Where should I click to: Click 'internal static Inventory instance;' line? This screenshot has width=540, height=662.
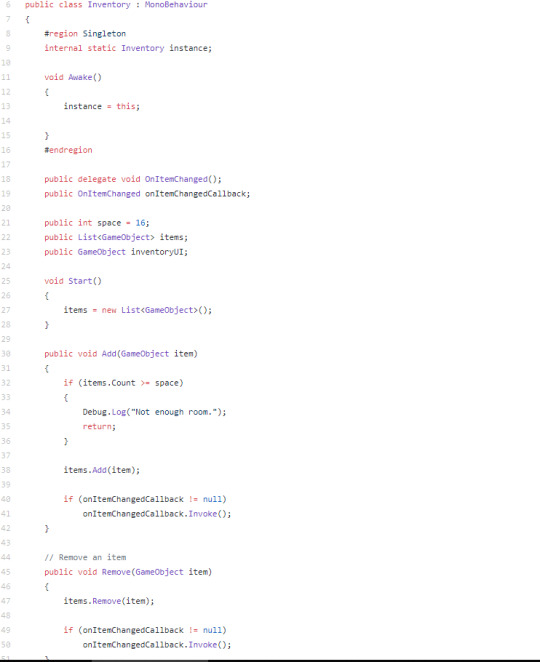pos(128,48)
